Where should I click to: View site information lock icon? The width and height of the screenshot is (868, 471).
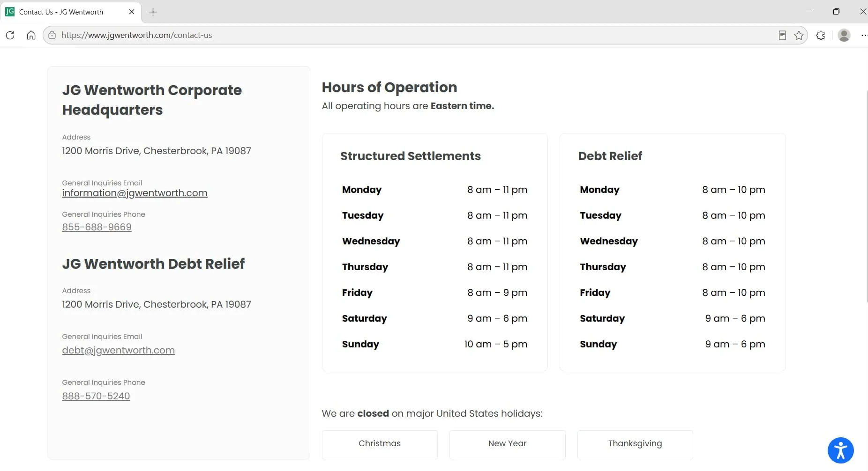(52, 35)
